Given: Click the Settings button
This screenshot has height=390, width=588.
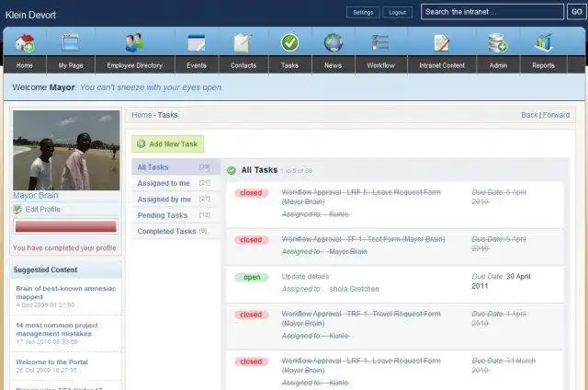Looking at the screenshot, I should [x=363, y=12].
